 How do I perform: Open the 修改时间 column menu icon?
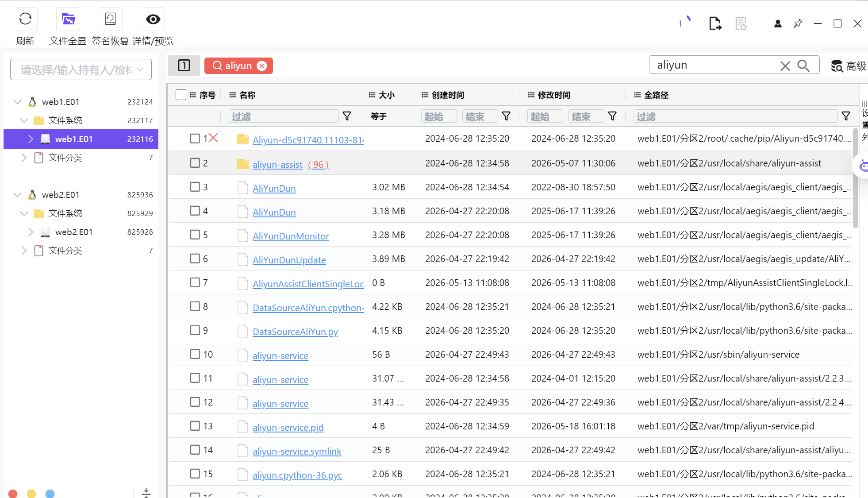[x=531, y=95]
